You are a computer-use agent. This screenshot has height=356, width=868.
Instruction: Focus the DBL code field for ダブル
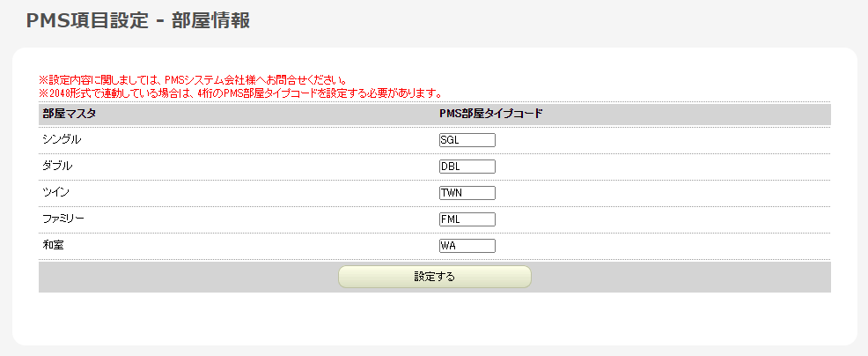point(467,167)
